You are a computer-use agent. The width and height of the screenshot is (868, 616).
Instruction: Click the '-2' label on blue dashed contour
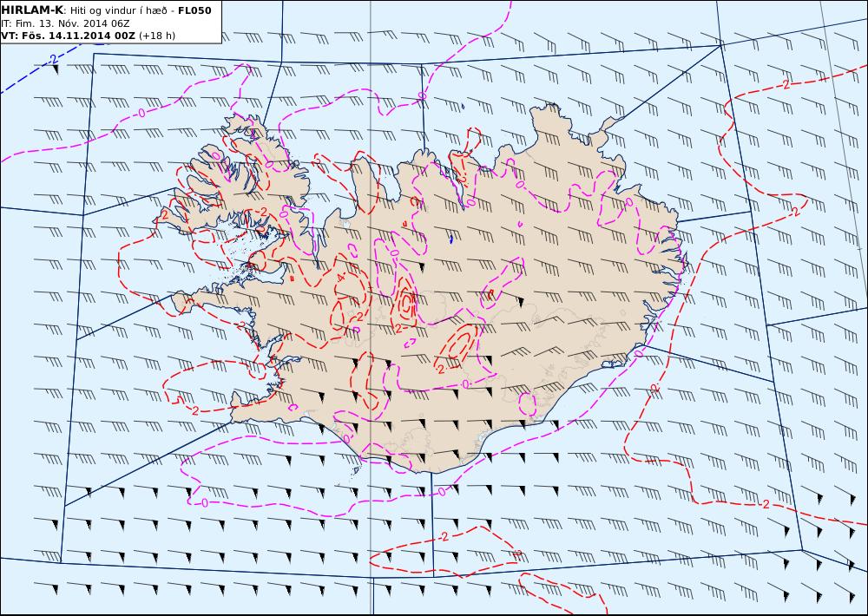pyautogui.click(x=52, y=57)
